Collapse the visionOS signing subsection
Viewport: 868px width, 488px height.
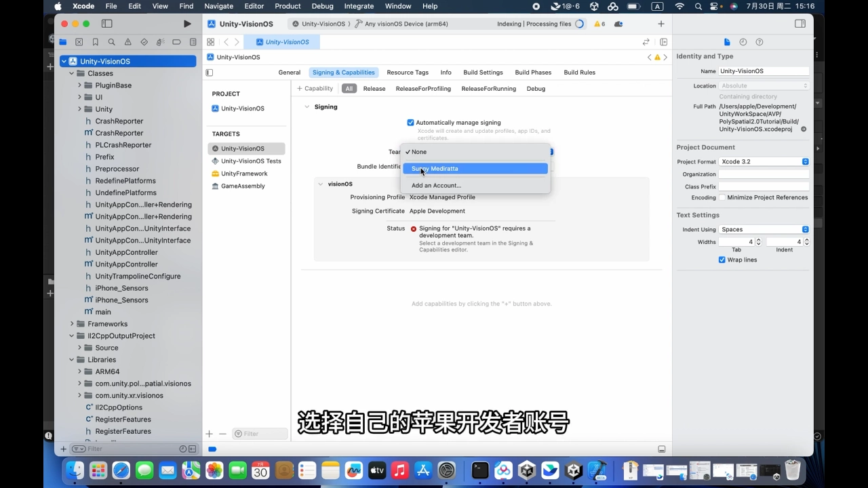click(x=321, y=184)
